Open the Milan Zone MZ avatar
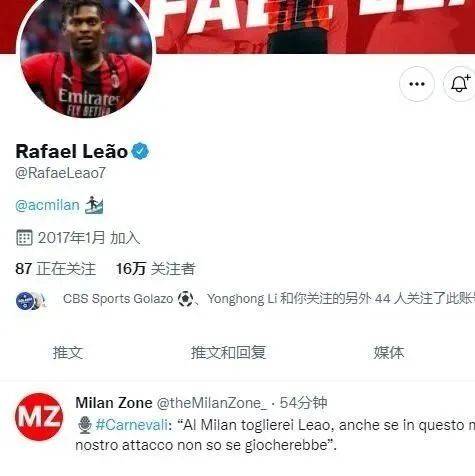This screenshot has width=475, height=476. coord(39,417)
